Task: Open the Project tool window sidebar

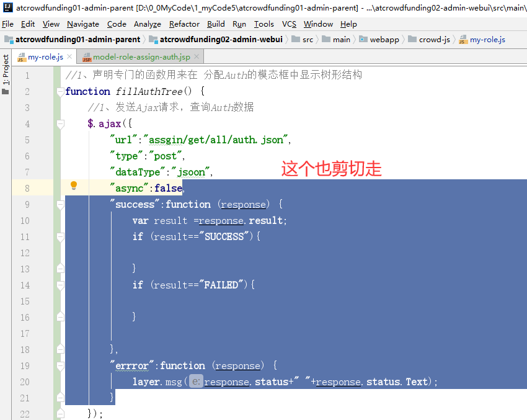Action: tap(6, 74)
